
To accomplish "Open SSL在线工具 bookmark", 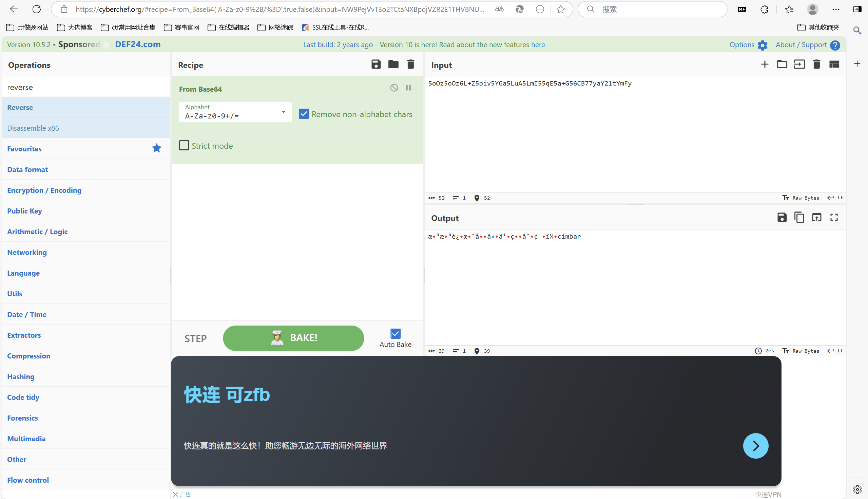I will pyautogui.click(x=335, y=27).
